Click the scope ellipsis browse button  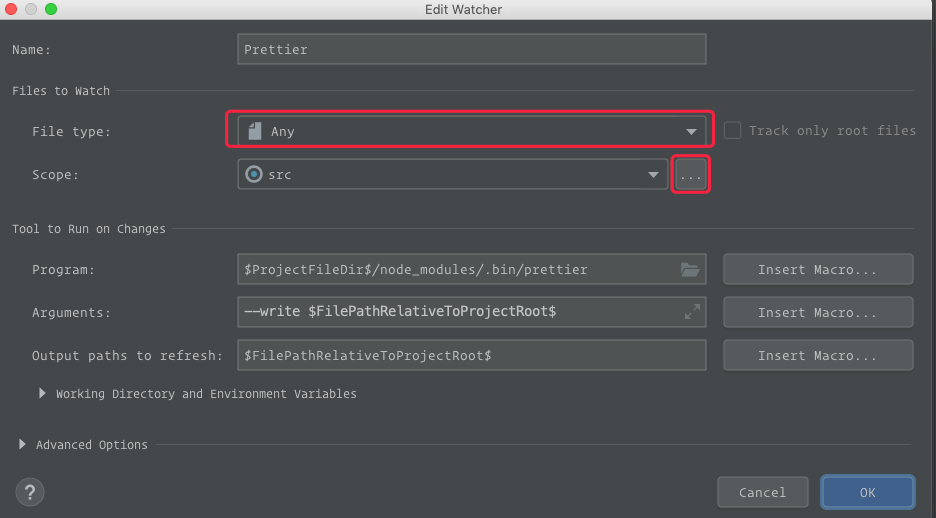coord(691,175)
